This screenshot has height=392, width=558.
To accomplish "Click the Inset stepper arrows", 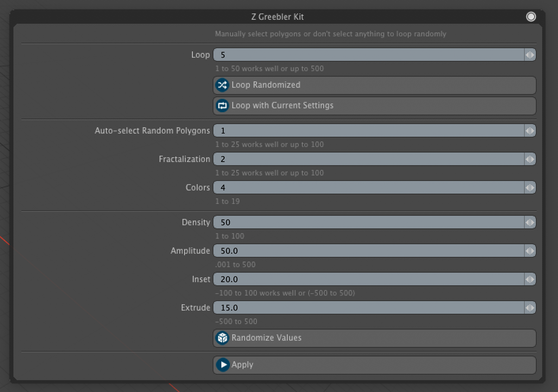I will 530,279.
